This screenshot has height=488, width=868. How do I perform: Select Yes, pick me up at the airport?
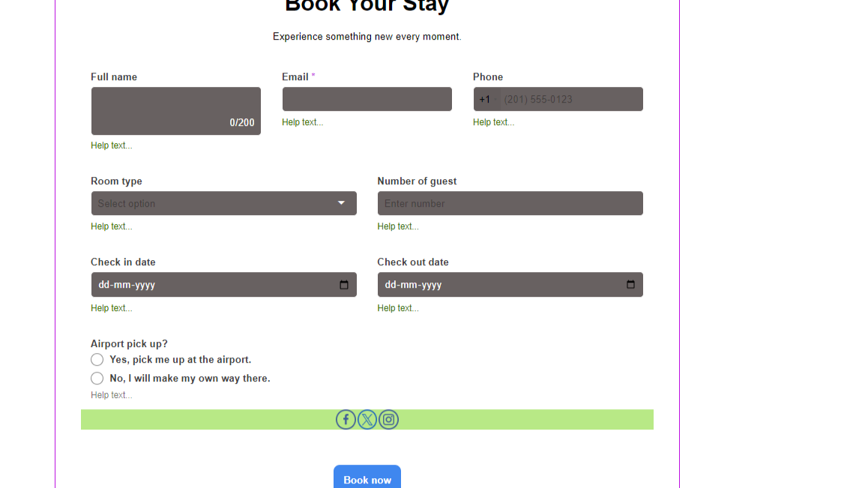[97, 360]
